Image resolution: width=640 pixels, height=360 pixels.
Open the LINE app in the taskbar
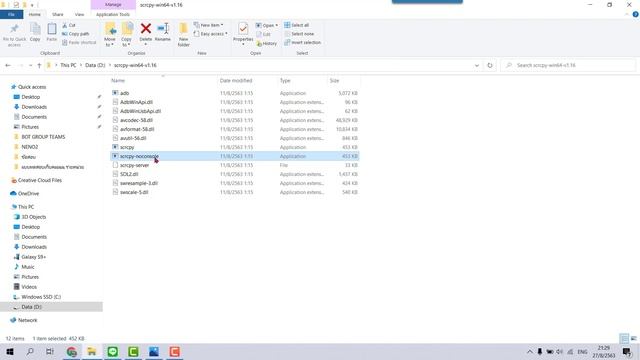(113, 351)
